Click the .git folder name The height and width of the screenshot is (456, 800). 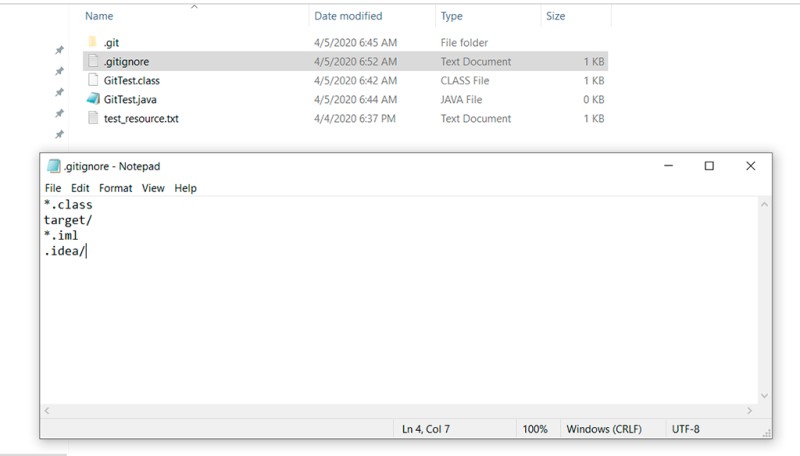(x=111, y=42)
